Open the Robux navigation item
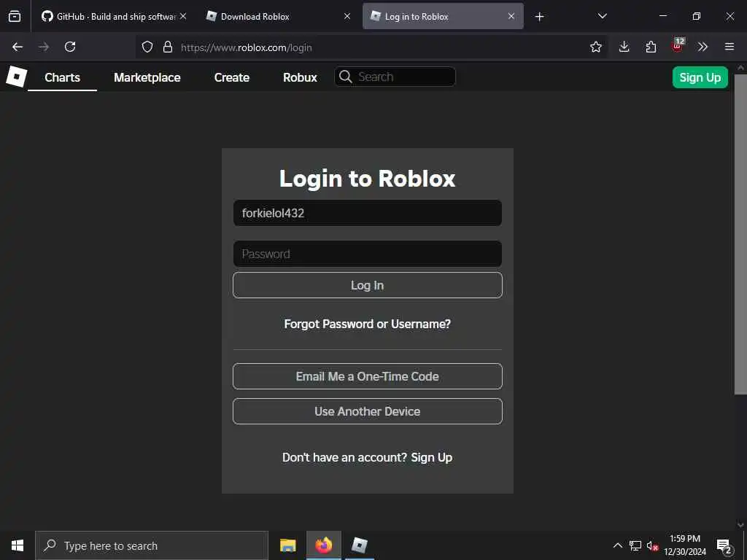The width and height of the screenshot is (747, 560). coord(300,77)
